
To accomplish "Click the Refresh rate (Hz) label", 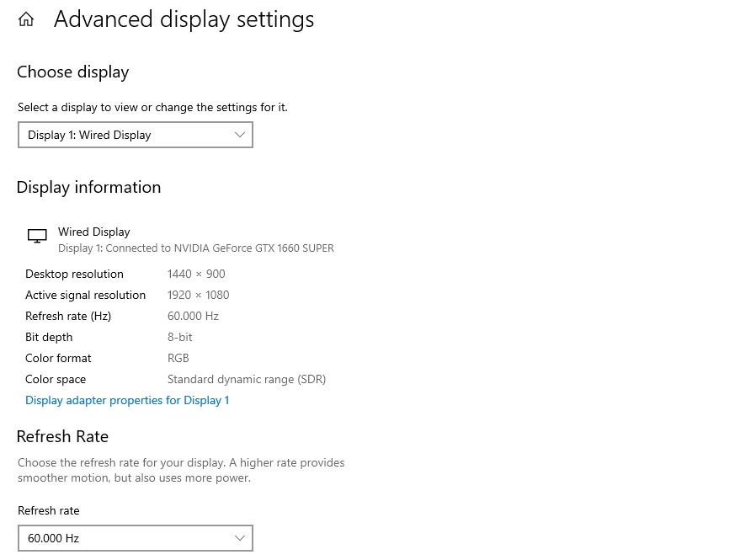I will 68,317.
